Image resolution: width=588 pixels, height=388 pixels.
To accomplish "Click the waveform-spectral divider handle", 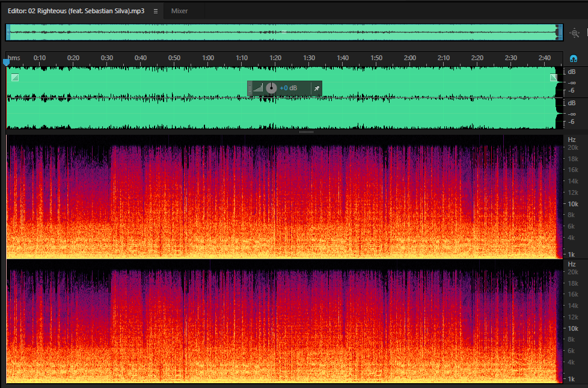I will click(307, 132).
